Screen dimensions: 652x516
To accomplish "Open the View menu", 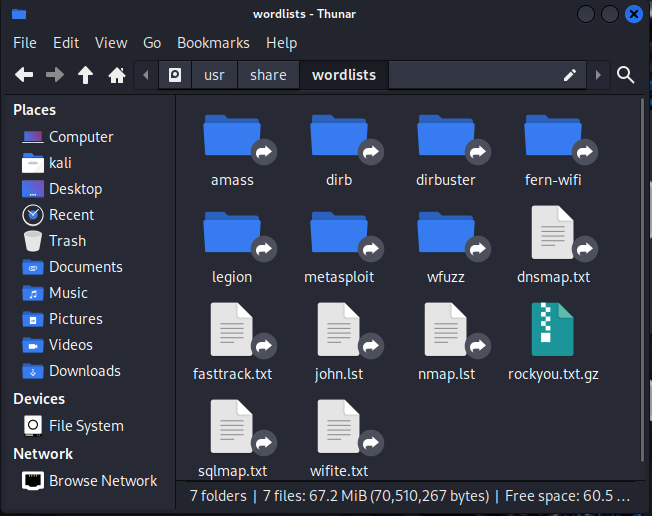I will point(111,43).
